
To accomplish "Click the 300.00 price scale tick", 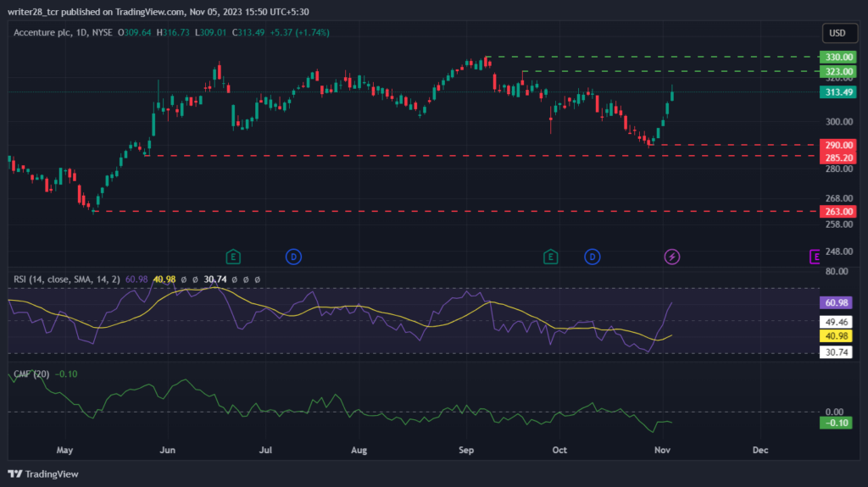I will pyautogui.click(x=839, y=122).
